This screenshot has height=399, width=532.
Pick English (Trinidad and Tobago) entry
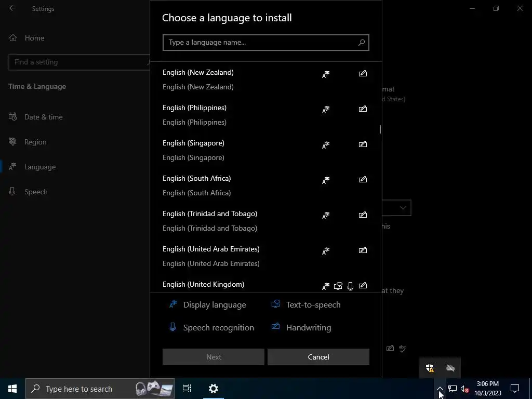click(x=265, y=221)
